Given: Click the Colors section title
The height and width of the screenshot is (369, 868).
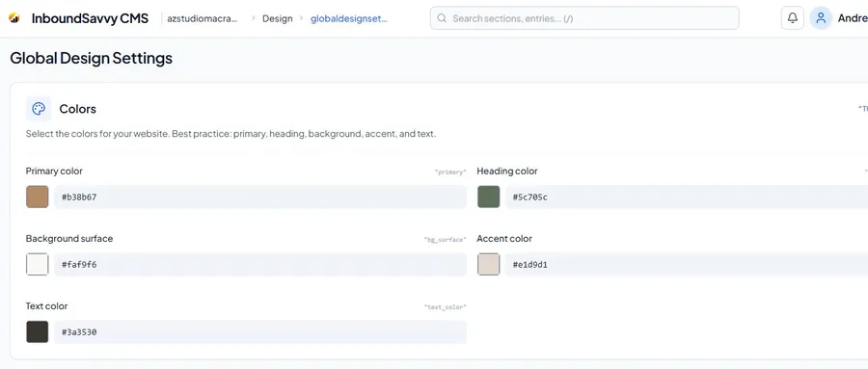Looking at the screenshot, I should click(x=77, y=109).
